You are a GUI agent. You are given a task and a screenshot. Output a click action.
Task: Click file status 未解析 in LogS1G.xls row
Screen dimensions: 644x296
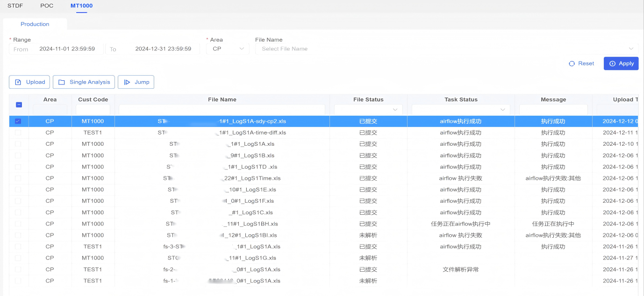pos(368,258)
